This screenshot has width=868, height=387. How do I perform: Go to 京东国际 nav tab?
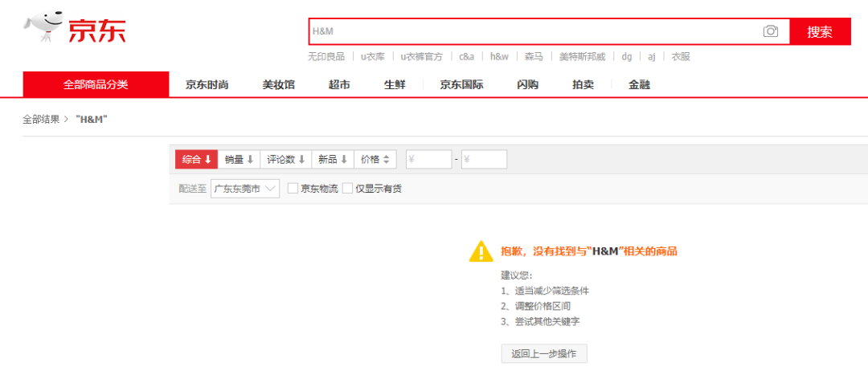[x=461, y=85]
